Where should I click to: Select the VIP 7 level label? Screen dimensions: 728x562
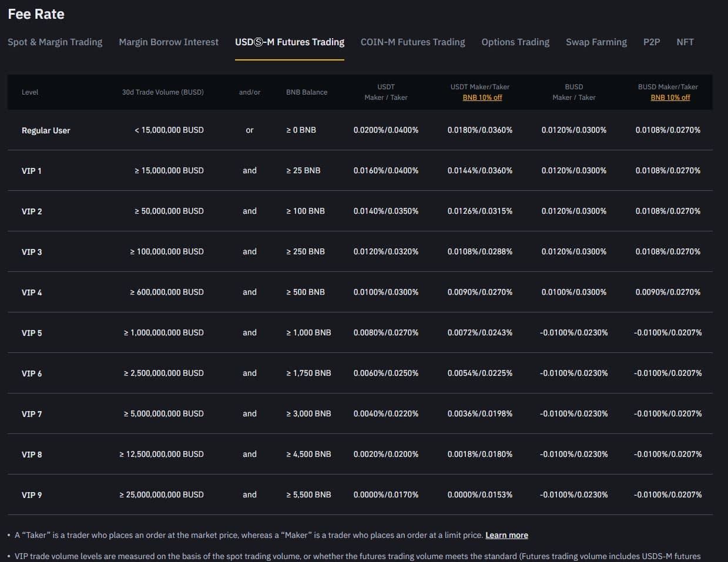click(32, 414)
